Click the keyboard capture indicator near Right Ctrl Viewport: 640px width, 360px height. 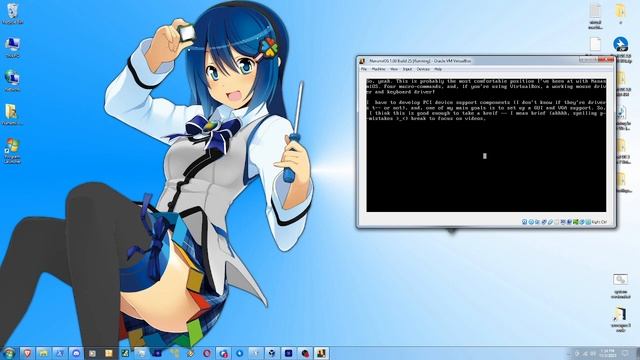588,222
